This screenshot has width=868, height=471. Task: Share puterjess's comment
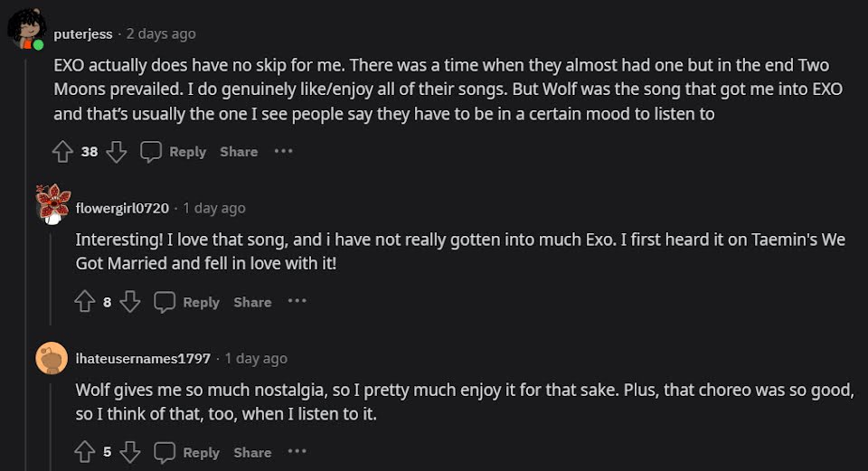coord(239,152)
